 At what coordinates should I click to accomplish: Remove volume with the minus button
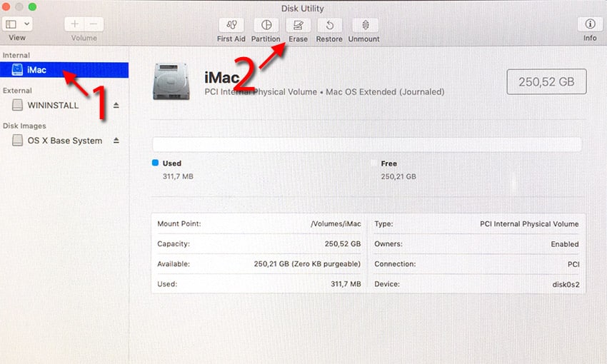[94, 24]
